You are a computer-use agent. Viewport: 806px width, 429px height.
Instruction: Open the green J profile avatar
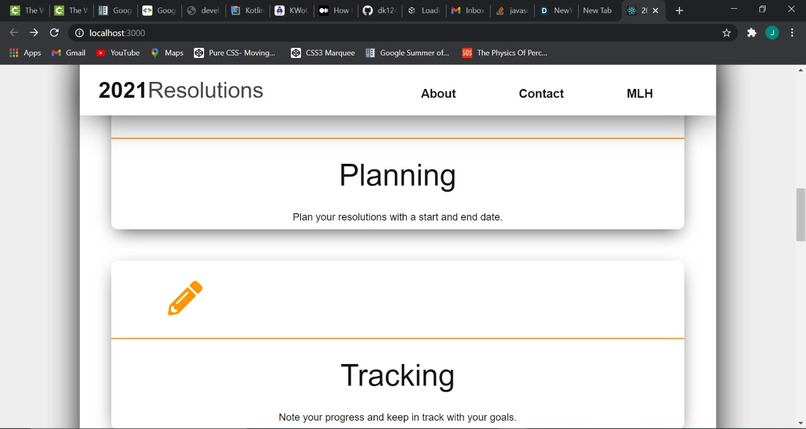pos(772,33)
